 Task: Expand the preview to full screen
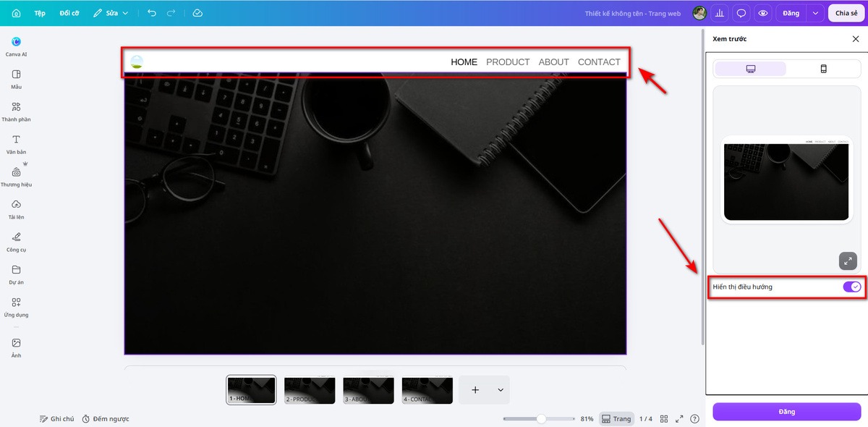(x=848, y=261)
